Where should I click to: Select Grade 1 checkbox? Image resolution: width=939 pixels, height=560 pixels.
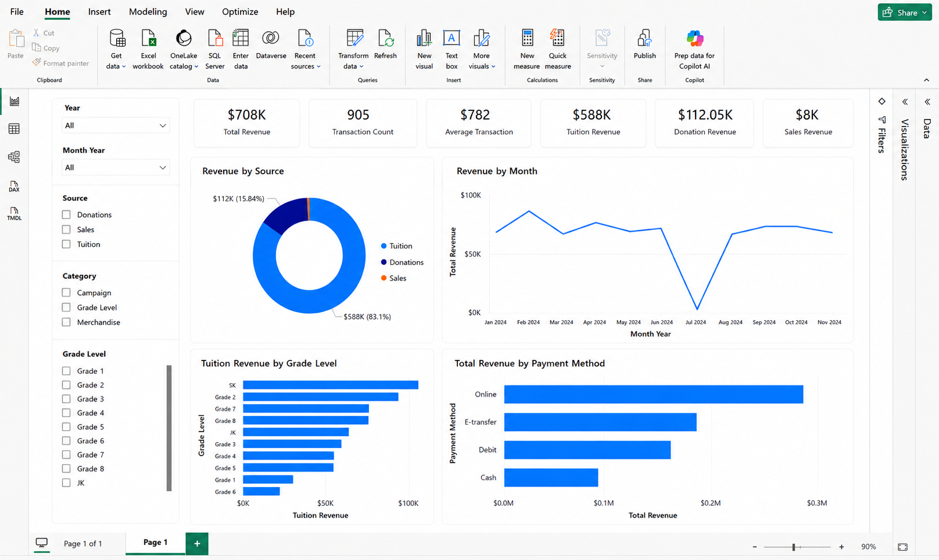coord(66,371)
